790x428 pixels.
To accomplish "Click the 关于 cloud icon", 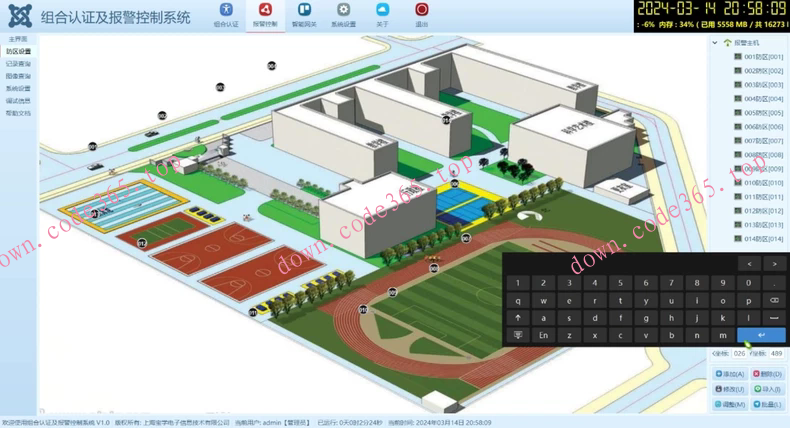I will coord(382,10).
